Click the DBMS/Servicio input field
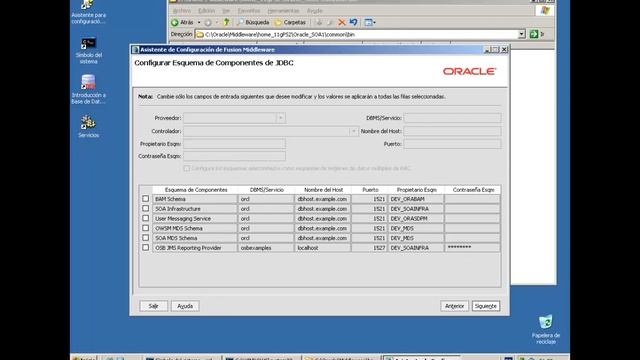This screenshot has height=360, width=640. 452,118
